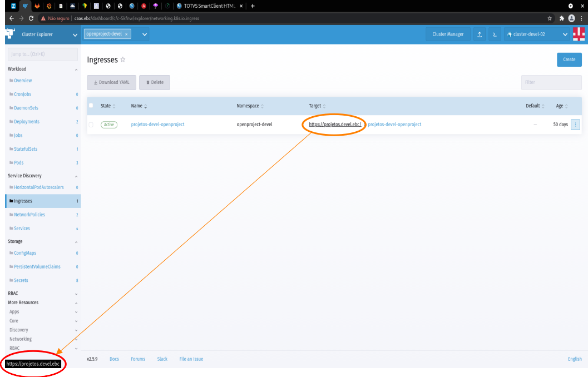Collapse the Workload section in the sidebar
This screenshot has height=377, width=588.
(76, 69)
